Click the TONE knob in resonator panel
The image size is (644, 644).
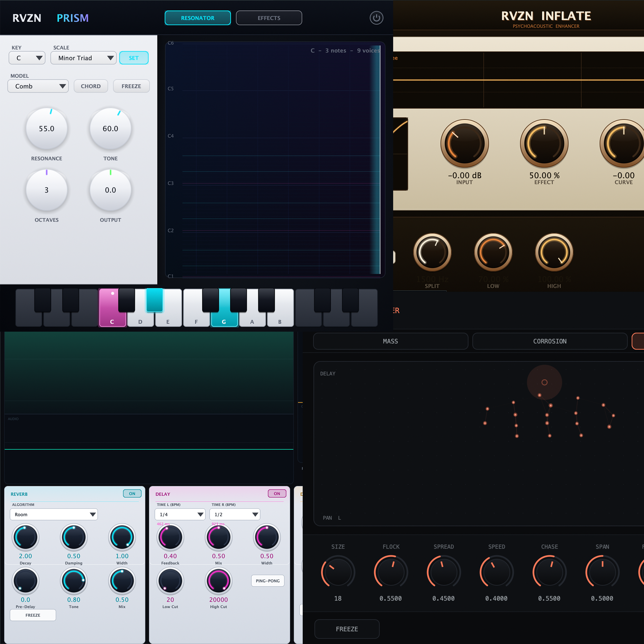[110, 129]
